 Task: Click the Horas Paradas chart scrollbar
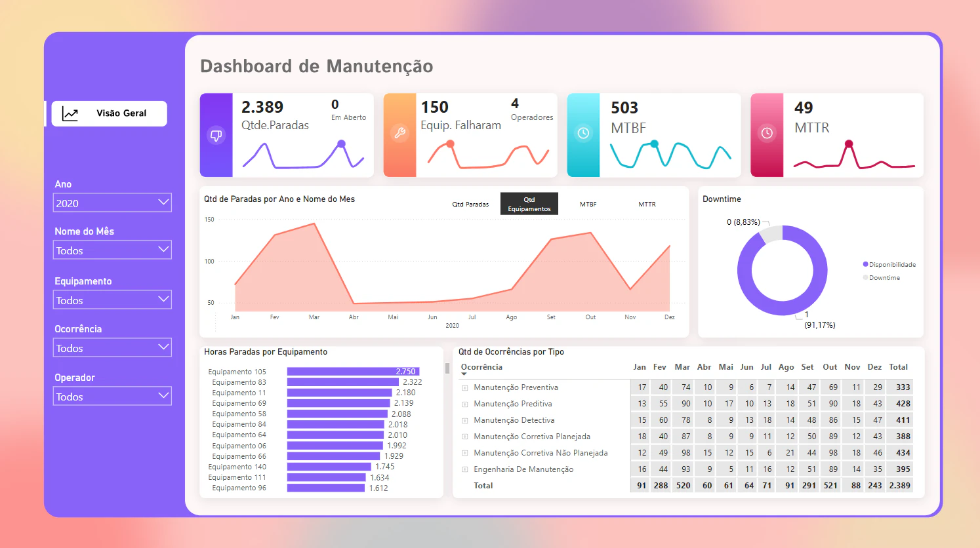tap(447, 368)
